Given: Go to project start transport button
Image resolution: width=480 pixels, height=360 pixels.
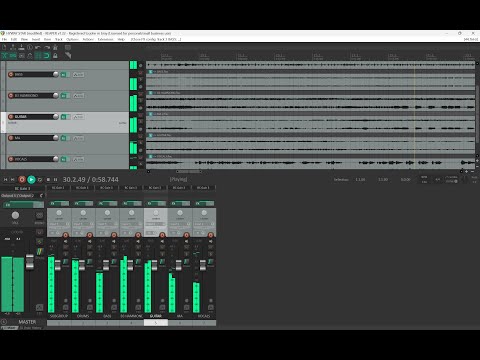Looking at the screenshot, I should point(5,180).
